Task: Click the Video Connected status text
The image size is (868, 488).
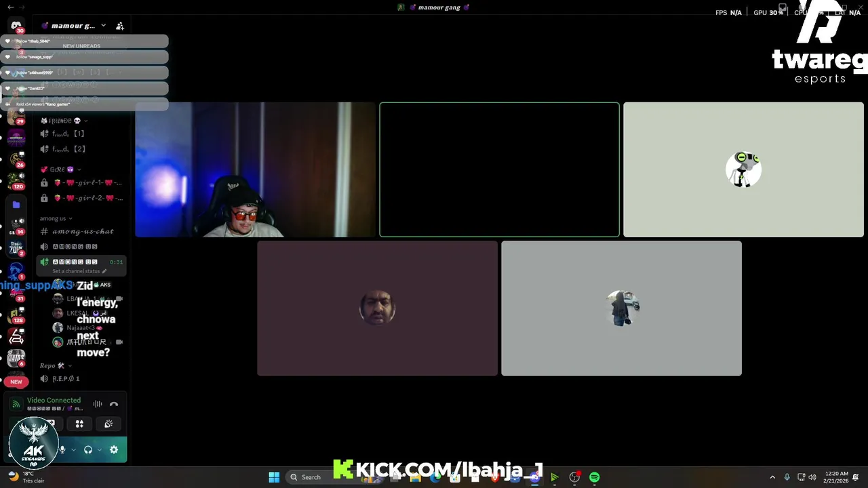Action: point(54,400)
